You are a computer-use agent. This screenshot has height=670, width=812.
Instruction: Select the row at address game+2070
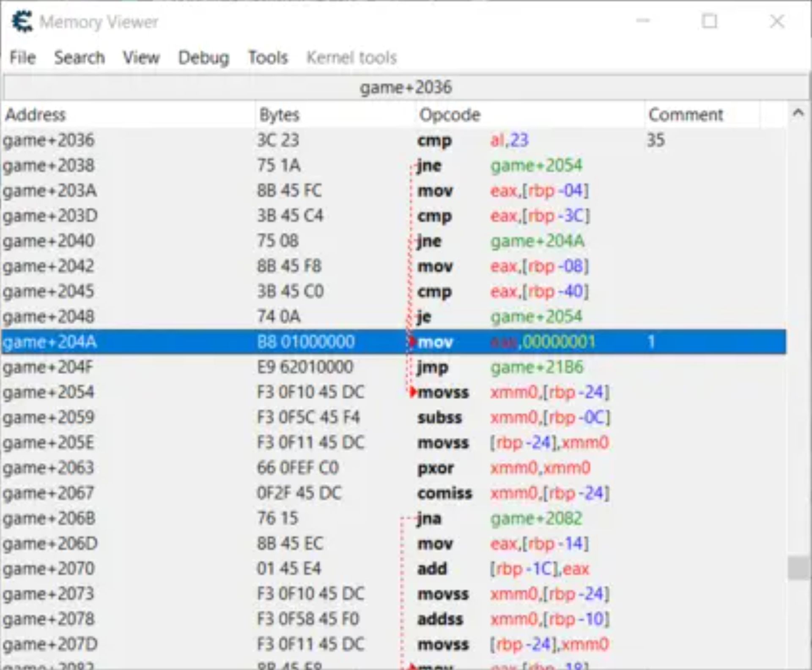tap(393, 569)
